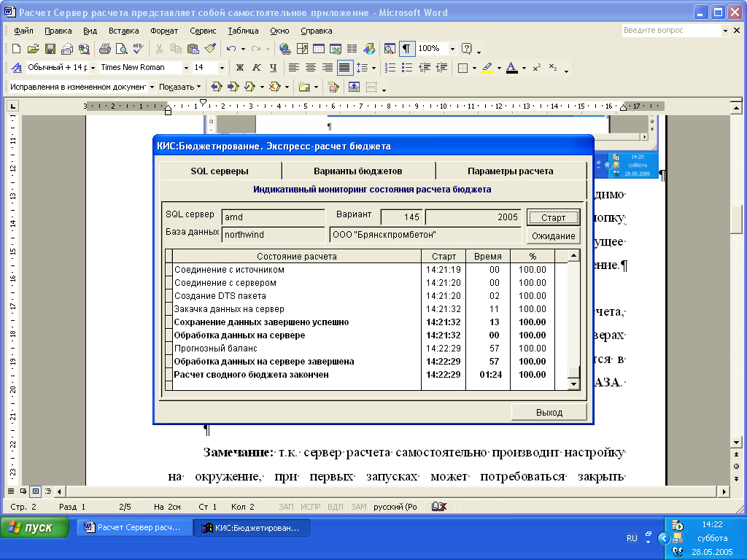Open the Вставка menu

point(123,31)
